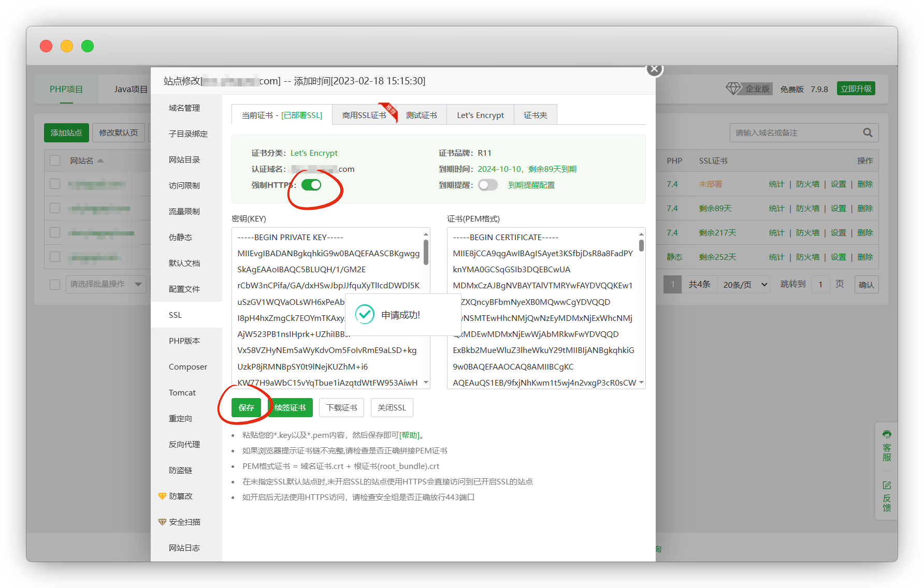Screen dimensions: 924x588
Task: Check the select-all checkbox in table header
Action: click(x=55, y=160)
